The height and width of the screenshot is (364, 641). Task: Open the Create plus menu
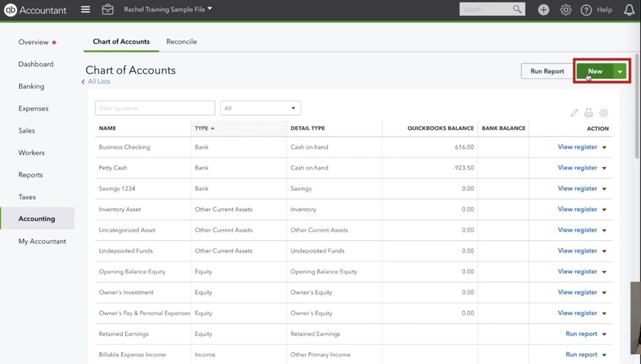543,9
